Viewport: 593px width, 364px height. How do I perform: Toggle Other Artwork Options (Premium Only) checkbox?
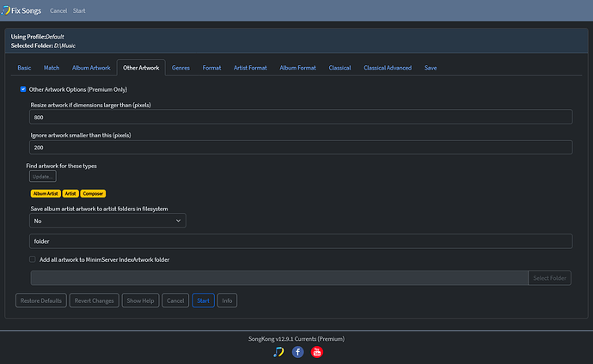click(23, 89)
